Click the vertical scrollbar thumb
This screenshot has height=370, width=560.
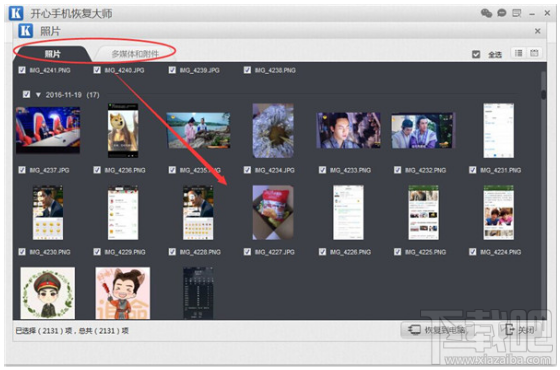pyautogui.click(x=544, y=95)
